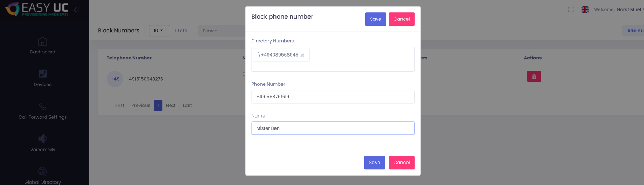Open Voicemails speaker icon
Screen dimensions: 644x185
coord(42,139)
